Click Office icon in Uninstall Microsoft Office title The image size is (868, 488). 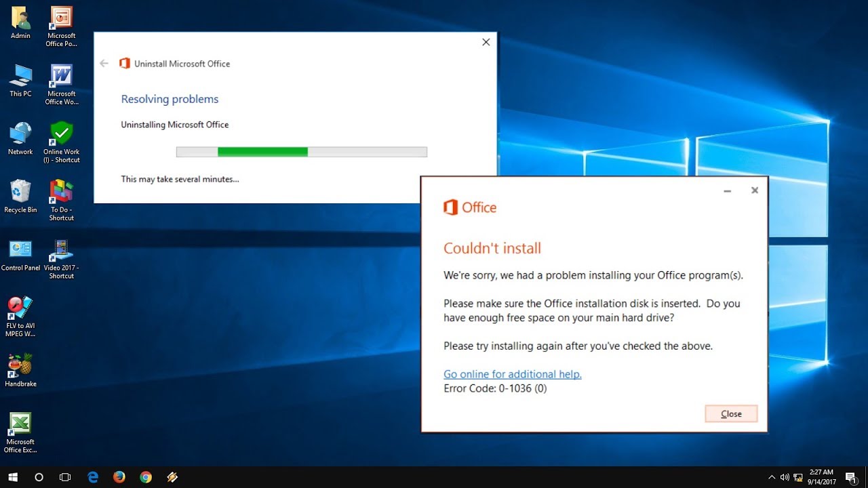[x=124, y=64]
